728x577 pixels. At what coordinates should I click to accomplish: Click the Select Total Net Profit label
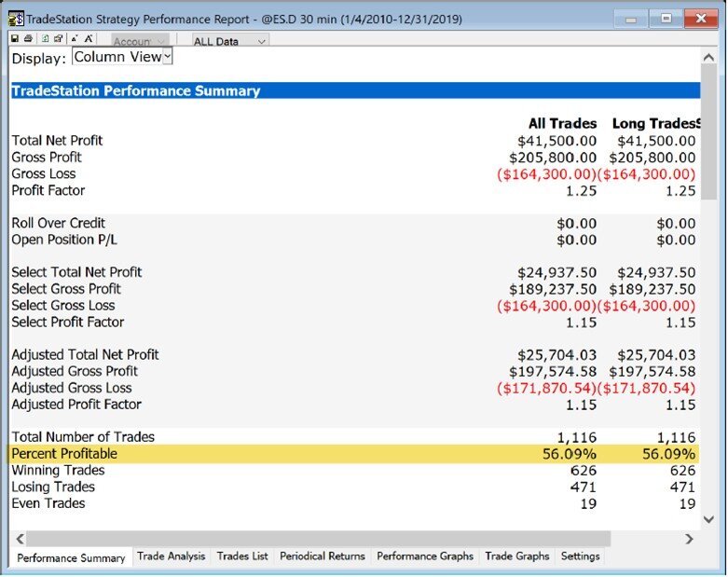click(76, 272)
